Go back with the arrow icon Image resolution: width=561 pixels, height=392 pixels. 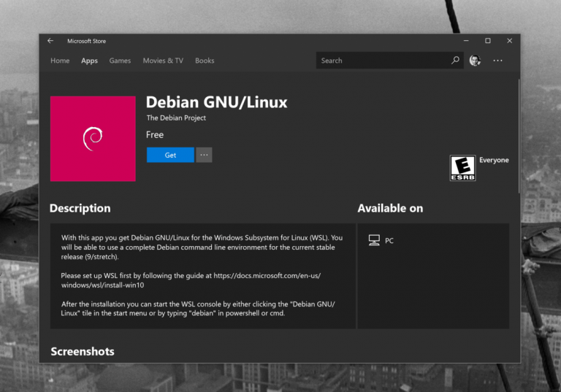[50, 41]
